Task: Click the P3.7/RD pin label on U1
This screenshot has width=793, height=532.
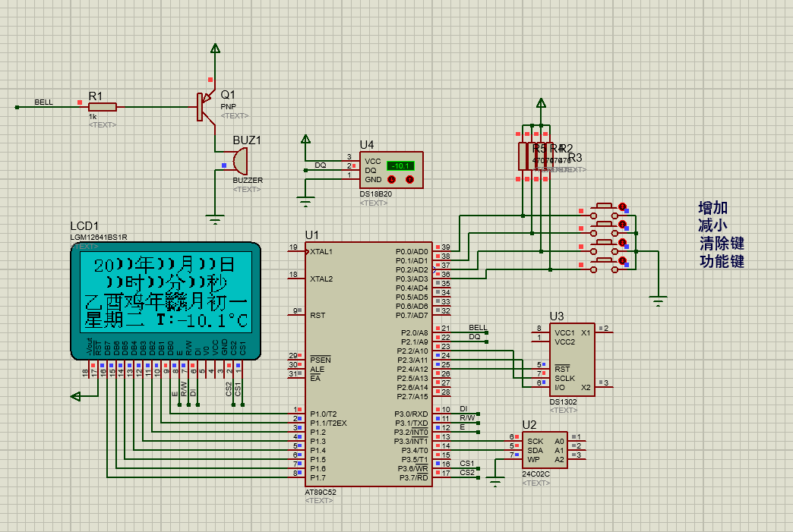Action: tap(414, 478)
